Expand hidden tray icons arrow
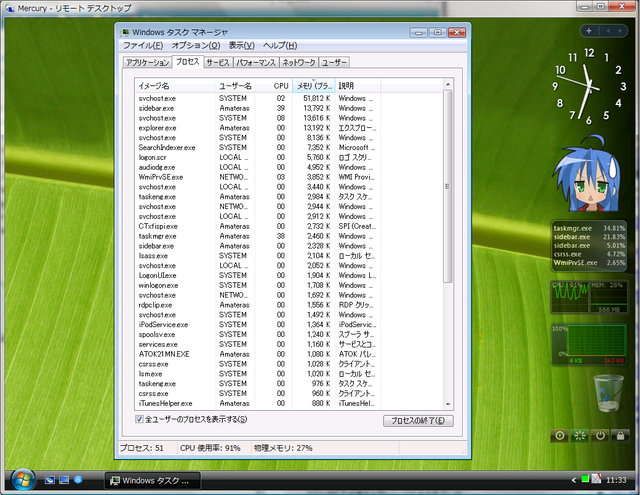 coord(573,480)
